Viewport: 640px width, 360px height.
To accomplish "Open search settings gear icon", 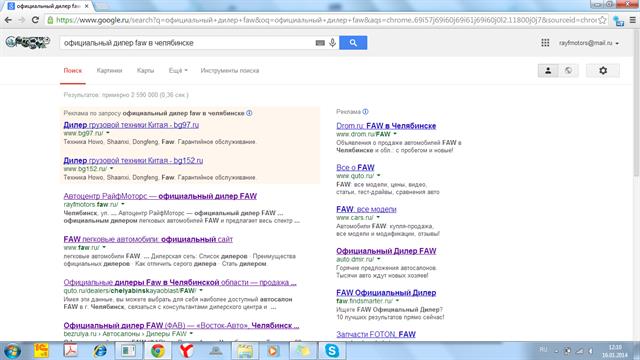I will pyautogui.click(x=603, y=71).
